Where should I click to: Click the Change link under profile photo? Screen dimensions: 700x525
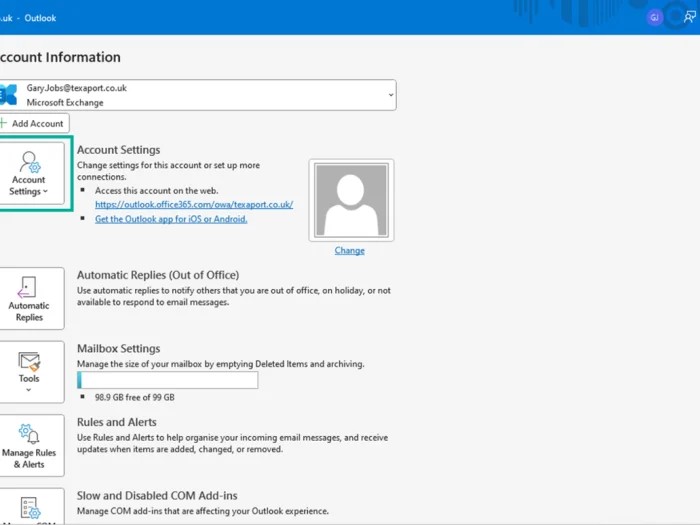click(x=350, y=250)
